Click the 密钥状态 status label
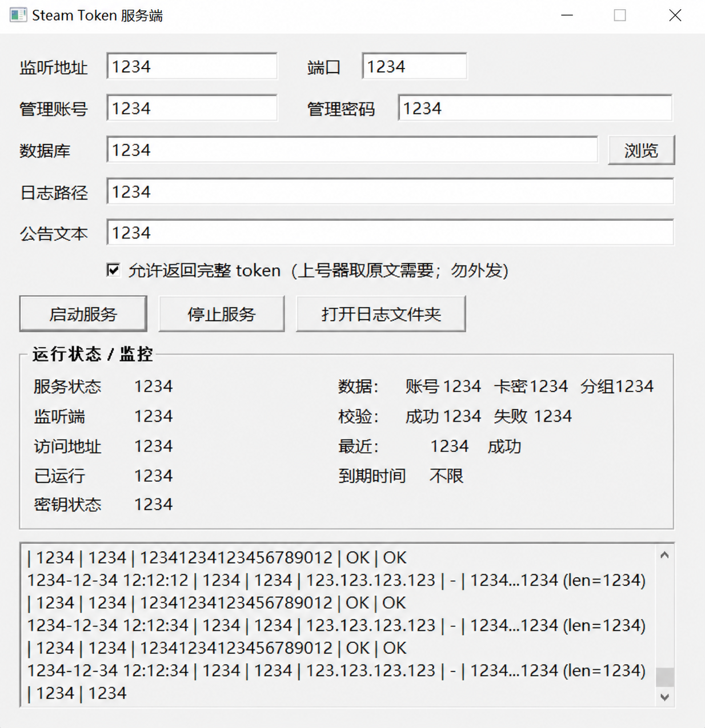Screen dimensions: 705x728 coord(67,505)
